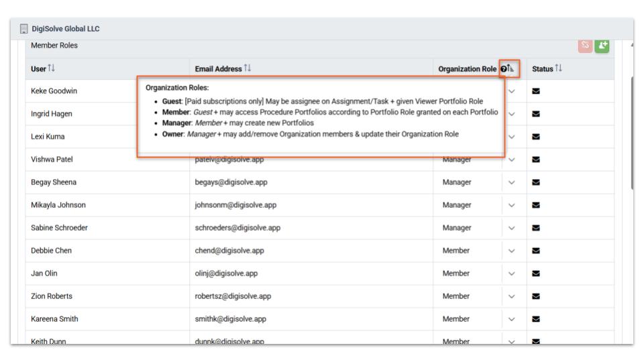This screenshot has height=362, width=644.
Task: Click the envelope status icon for Keke Goodwin
Action: tap(537, 90)
